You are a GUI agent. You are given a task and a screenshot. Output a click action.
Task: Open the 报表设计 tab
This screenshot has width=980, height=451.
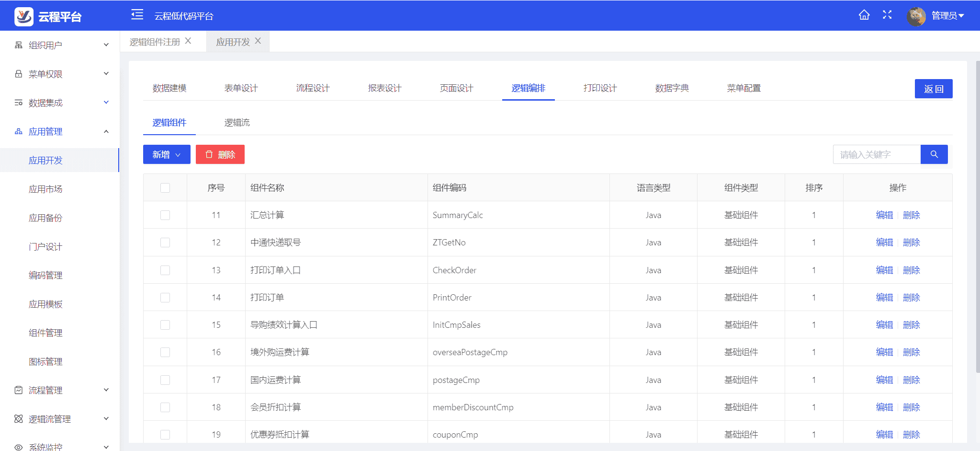click(x=383, y=88)
